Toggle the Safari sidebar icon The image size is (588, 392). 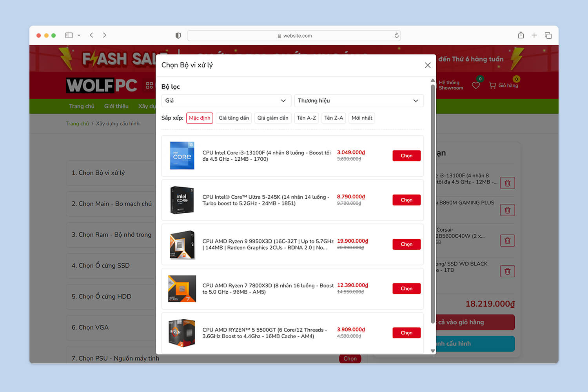(69, 35)
